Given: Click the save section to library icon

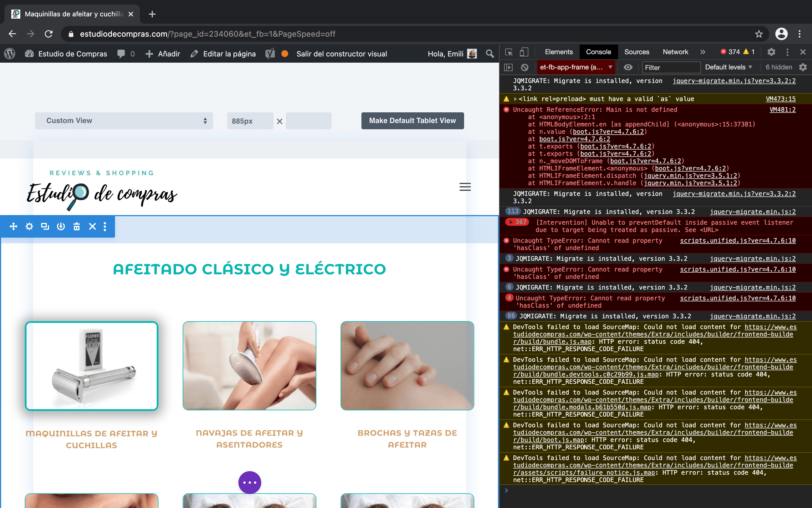Looking at the screenshot, I should [61, 226].
